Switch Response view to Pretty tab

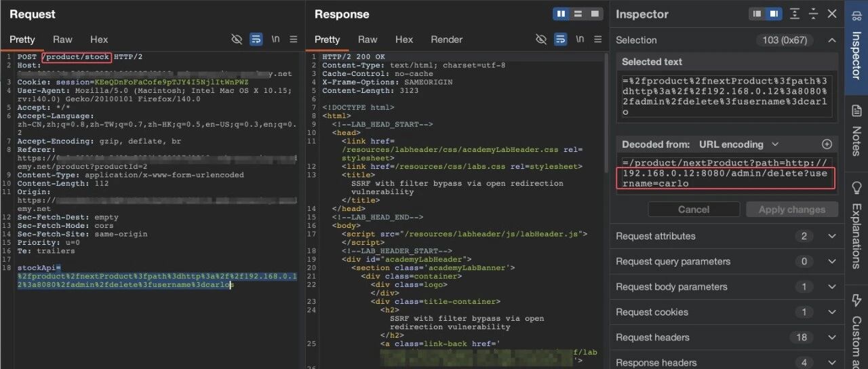pos(327,39)
